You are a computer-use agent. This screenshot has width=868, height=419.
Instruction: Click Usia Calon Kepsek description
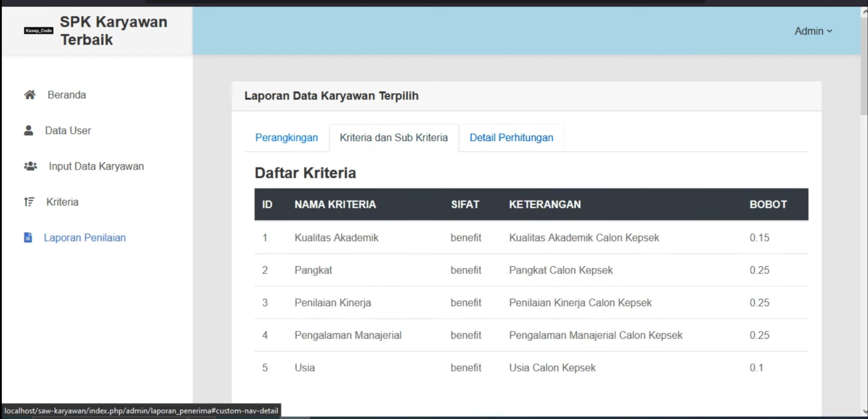pos(552,368)
